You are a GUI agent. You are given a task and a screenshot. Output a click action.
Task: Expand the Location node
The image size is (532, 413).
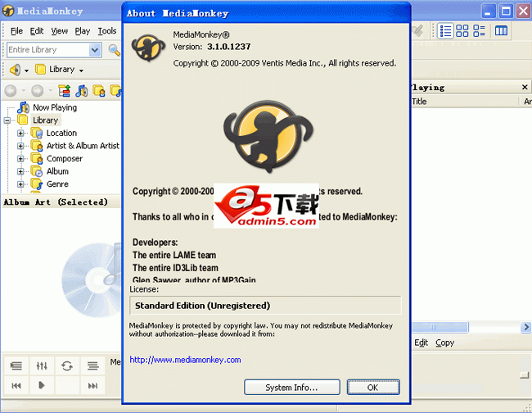click(x=20, y=133)
